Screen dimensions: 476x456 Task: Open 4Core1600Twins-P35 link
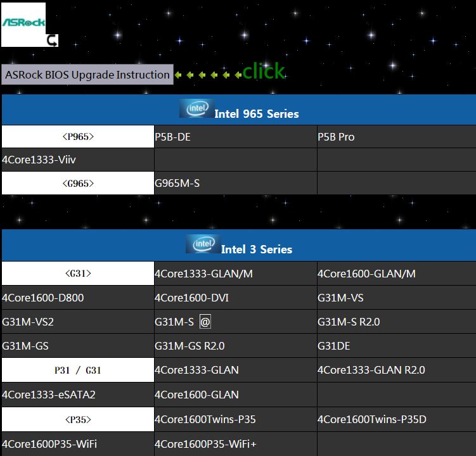coord(205,419)
